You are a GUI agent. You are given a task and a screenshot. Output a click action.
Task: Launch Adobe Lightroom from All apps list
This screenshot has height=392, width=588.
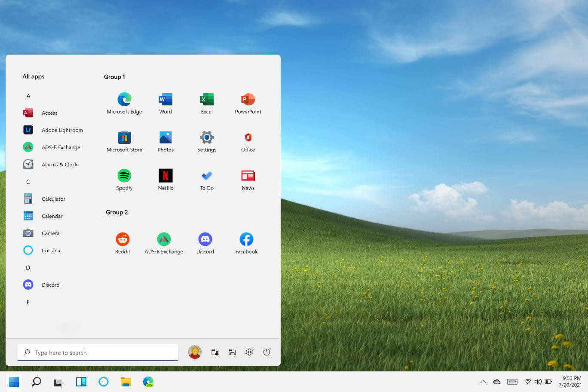(53, 130)
